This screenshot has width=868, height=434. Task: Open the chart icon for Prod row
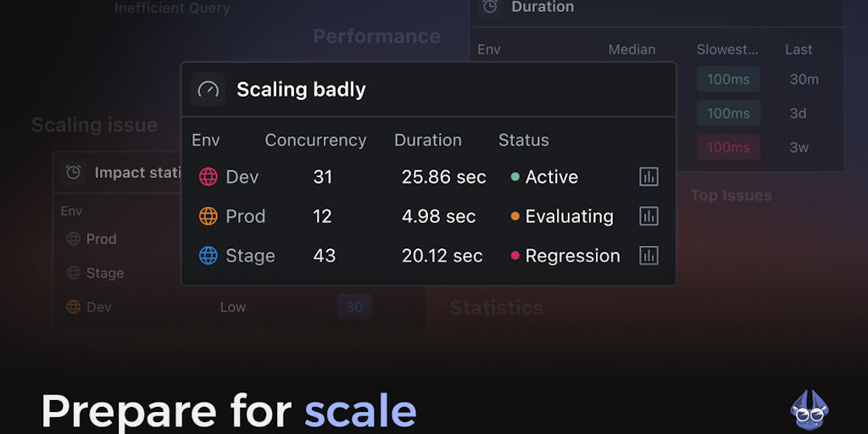[x=648, y=216]
